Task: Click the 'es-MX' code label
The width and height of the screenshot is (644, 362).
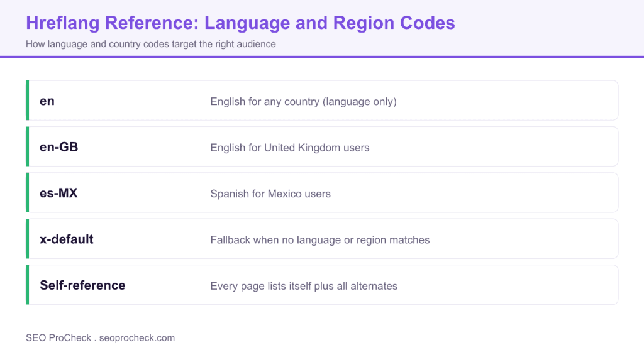Action: point(58,193)
